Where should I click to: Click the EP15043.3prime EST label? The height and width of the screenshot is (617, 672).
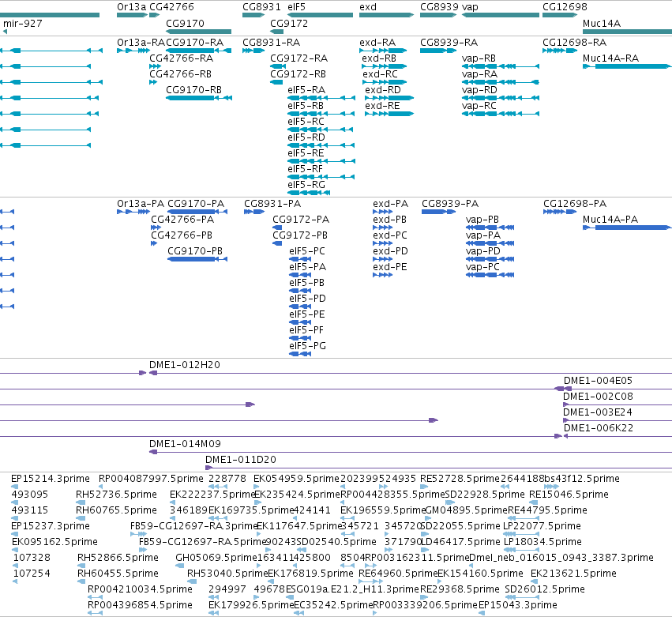point(518,605)
